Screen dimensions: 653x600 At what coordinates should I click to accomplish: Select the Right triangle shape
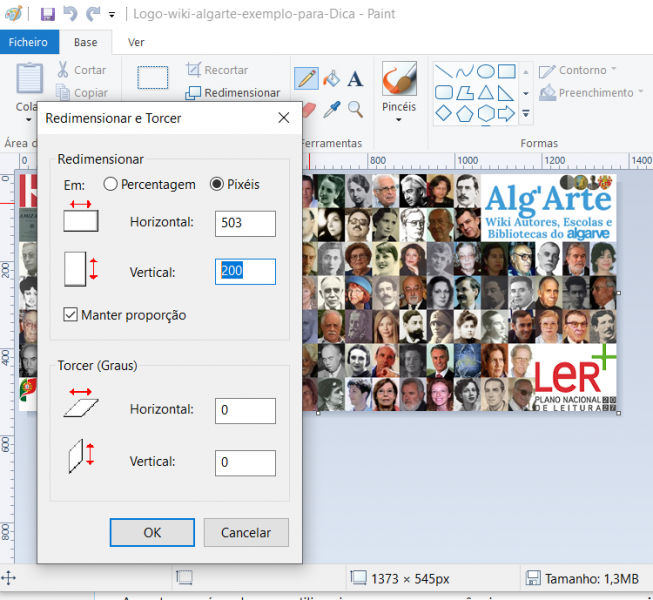point(506,92)
